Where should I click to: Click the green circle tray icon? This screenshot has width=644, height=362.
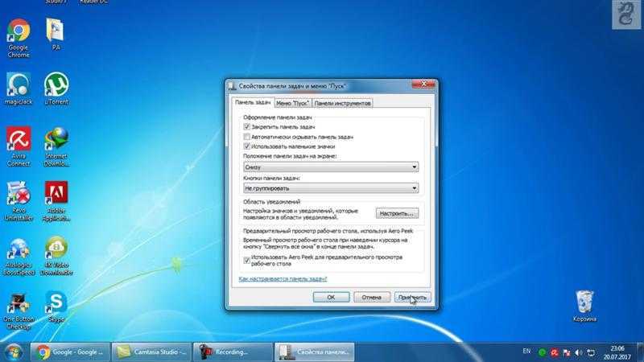coord(542,352)
